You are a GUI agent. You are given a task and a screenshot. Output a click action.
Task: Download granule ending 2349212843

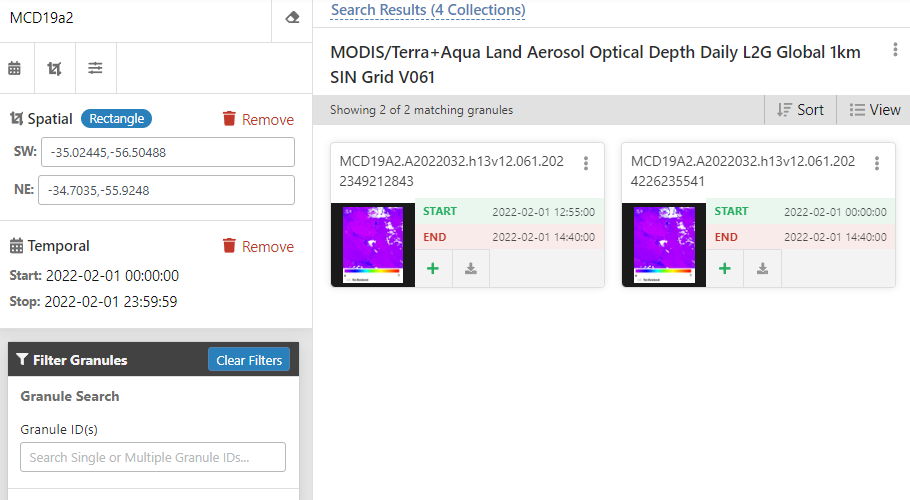471,269
